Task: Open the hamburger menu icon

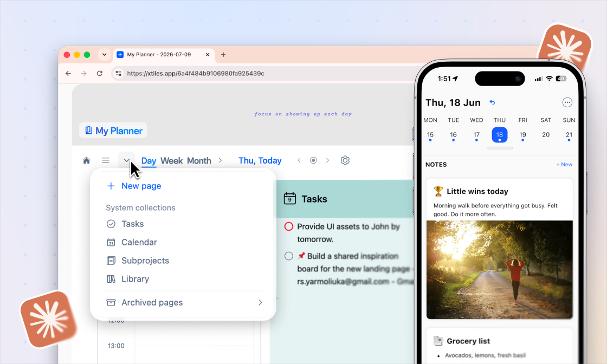Action: (x=105, y=160)
